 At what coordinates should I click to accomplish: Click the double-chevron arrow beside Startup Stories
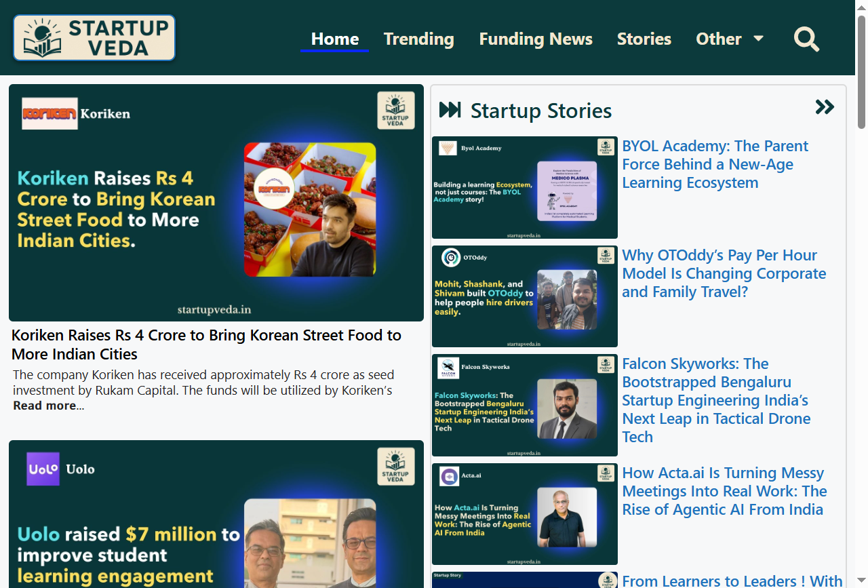825,107
